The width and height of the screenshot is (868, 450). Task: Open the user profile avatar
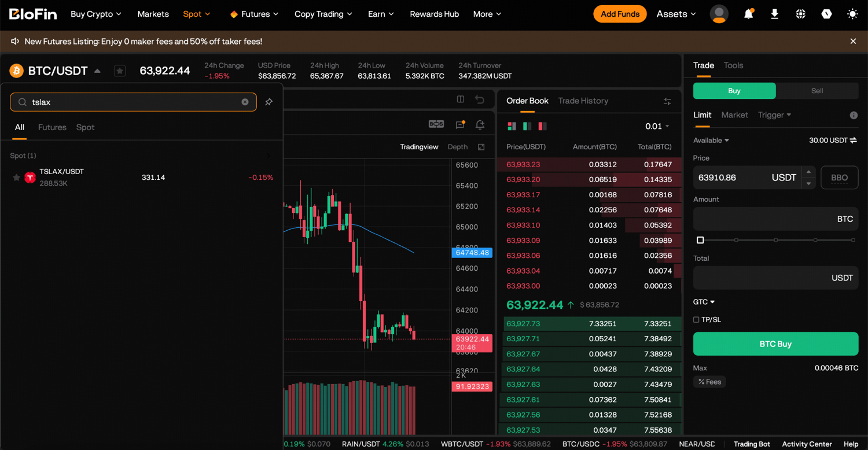(x=719, y=14)
